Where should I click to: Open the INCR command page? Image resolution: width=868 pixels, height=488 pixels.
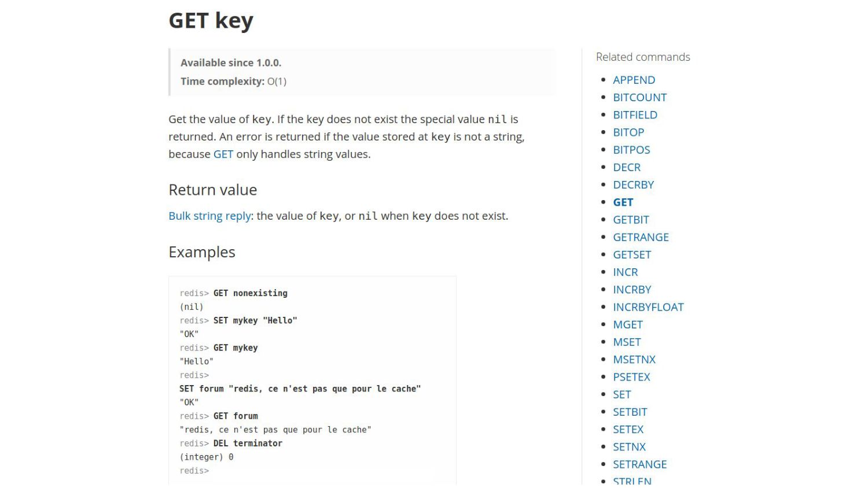pyautogui.click(x=625, y=272)
